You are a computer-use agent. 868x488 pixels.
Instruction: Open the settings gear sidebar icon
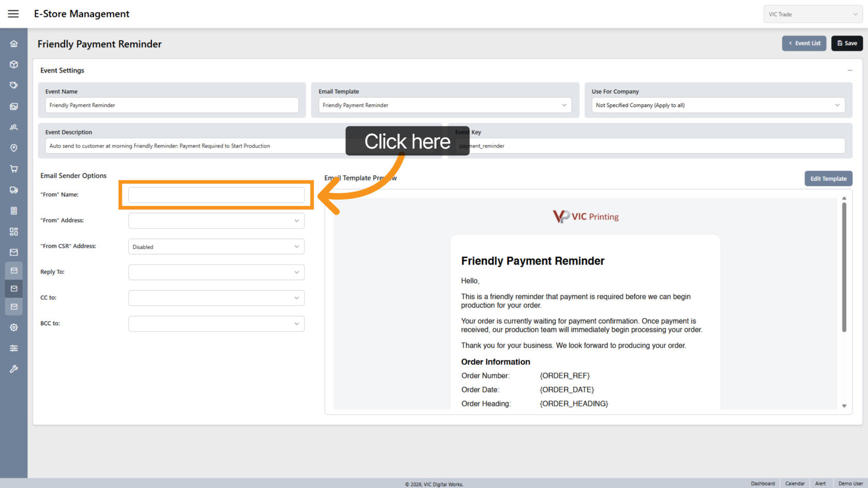14,327
